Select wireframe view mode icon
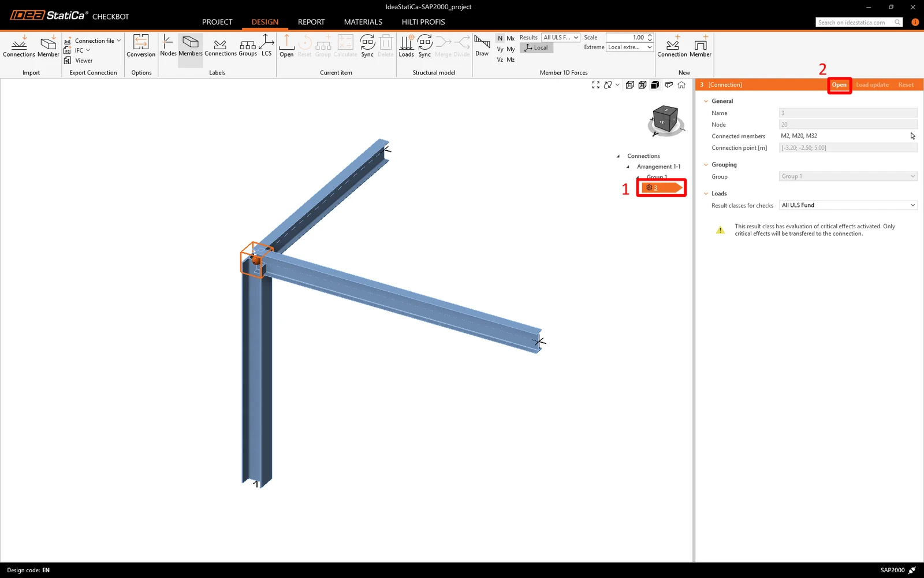The width and height of the screenshot is (924, 578). pyautogui.click(x=630, y=85)
